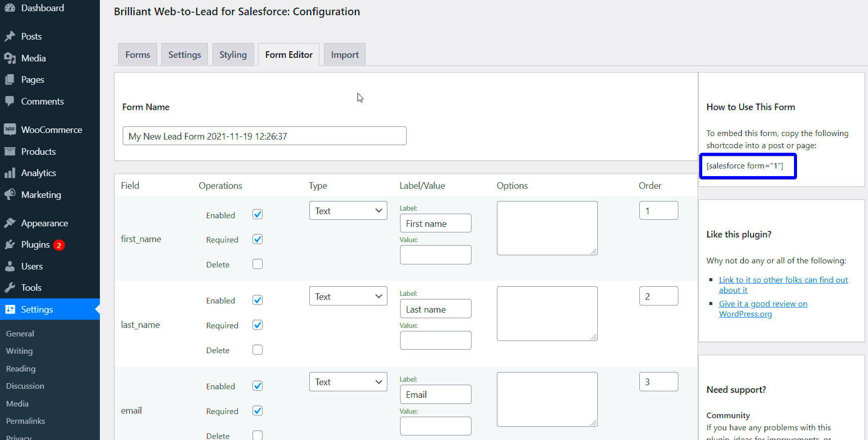Toggle email Enabled checkbox
The width and height of the screenshot is (868, 440).
point(258,386)
